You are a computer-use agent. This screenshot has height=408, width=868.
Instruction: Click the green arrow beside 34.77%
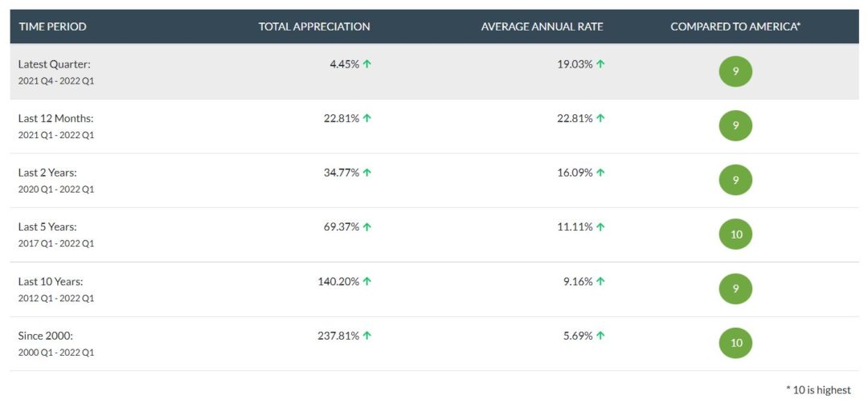coord(366,173)
